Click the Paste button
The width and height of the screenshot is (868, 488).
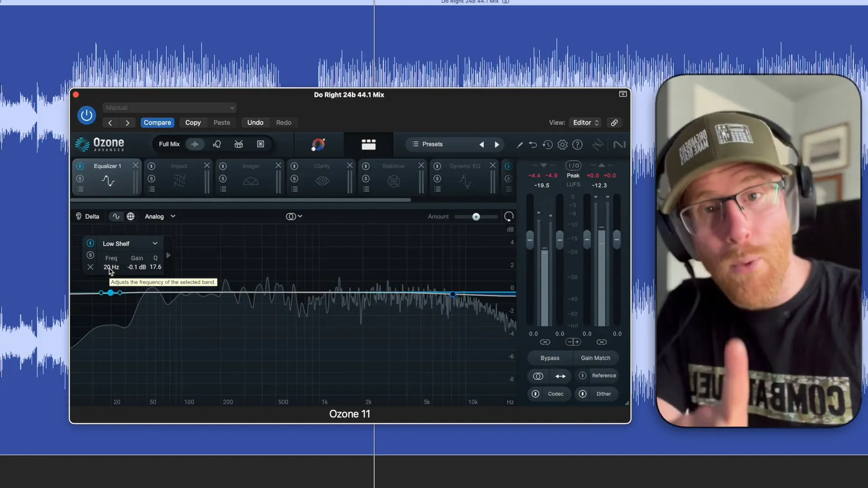(x=222, y=122)
